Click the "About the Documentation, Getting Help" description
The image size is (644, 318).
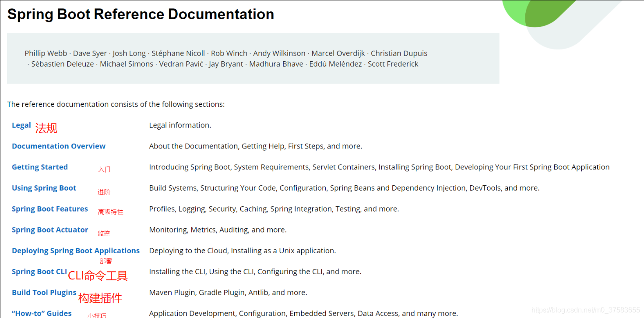tap(256, 146)
